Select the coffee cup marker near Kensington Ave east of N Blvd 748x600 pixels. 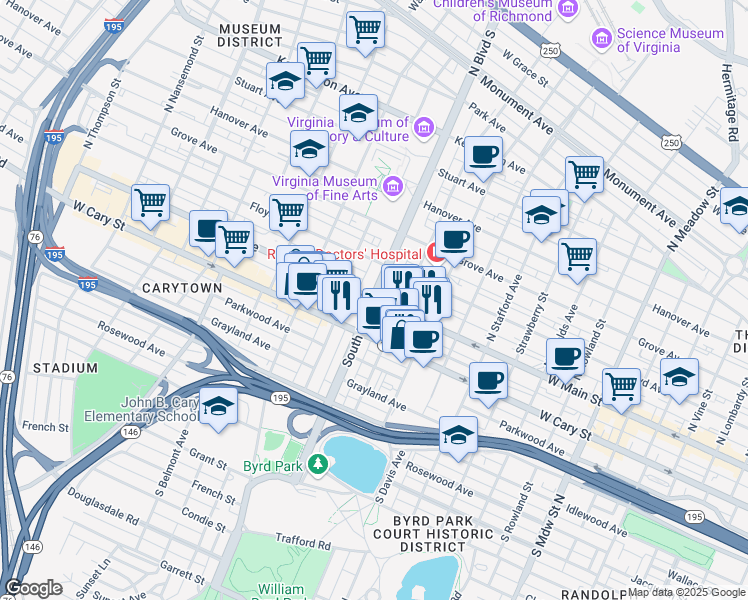[483, 155]
